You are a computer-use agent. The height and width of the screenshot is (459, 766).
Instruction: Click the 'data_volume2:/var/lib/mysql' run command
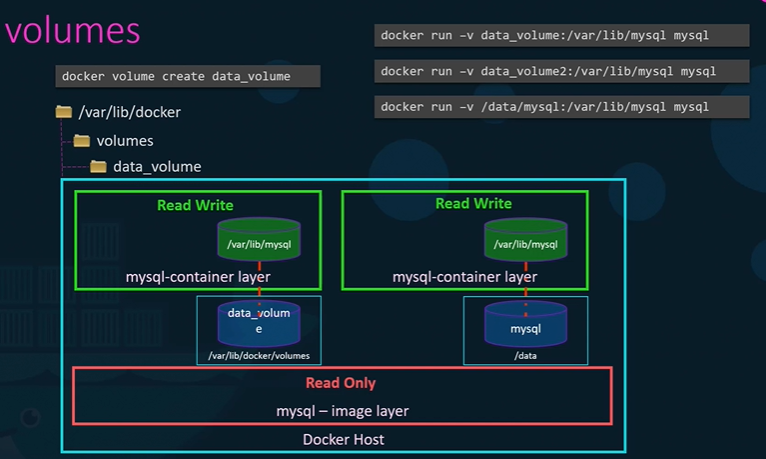tap(562, 71)
